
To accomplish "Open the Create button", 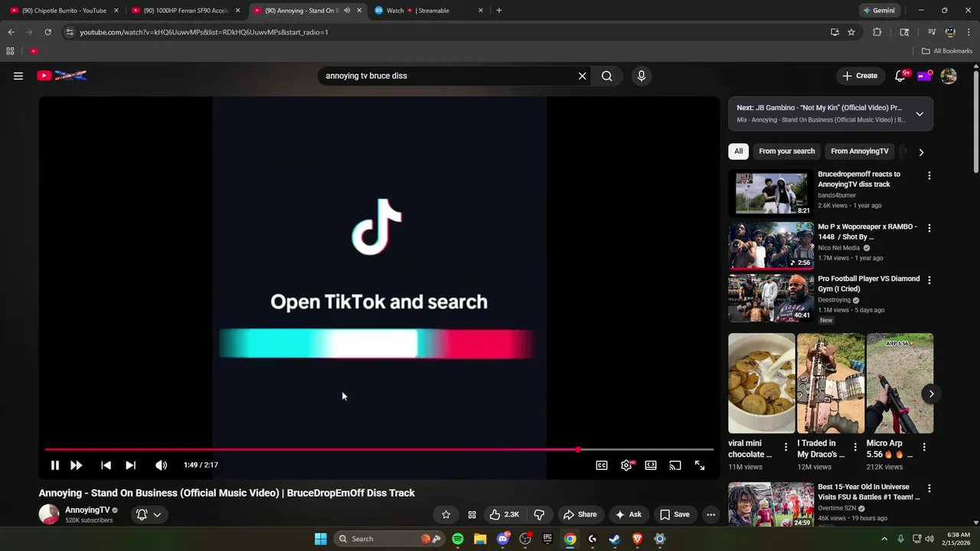I will 860,76.
